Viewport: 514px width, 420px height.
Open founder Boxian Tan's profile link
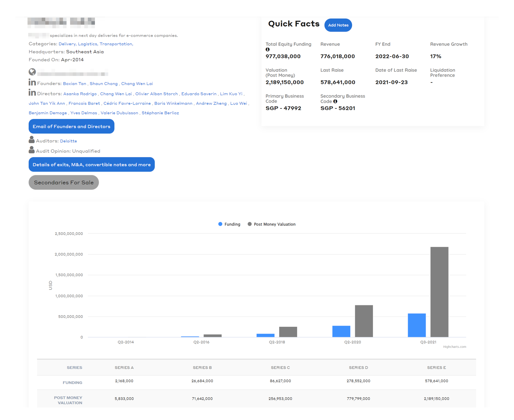75,84
